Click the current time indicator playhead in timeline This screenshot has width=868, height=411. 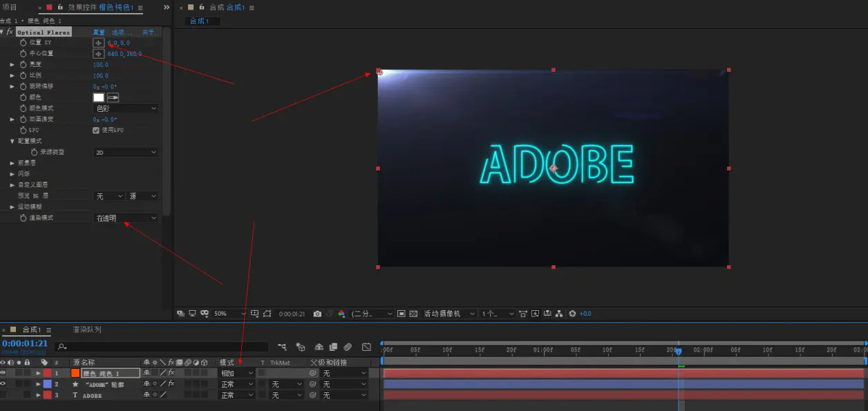point(678,352)
